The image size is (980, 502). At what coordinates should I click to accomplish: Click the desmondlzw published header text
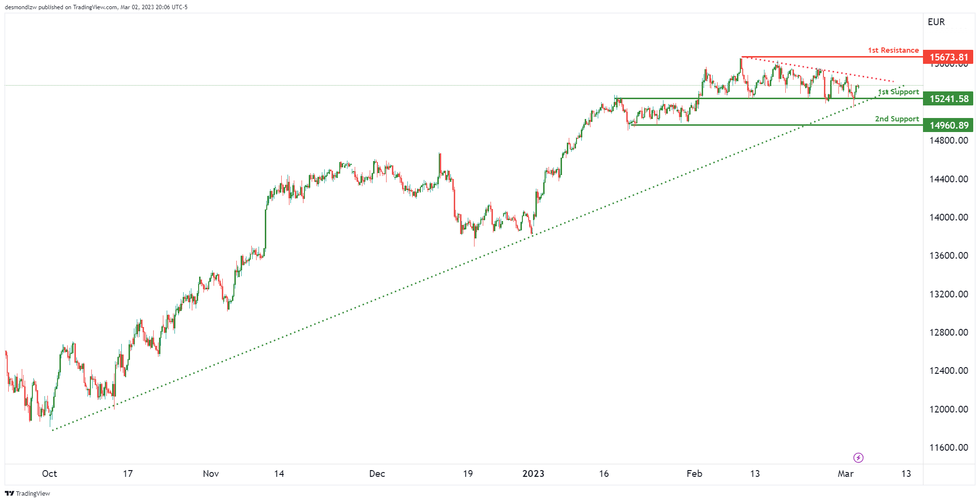pyautogui.click(x=96, y=7)
